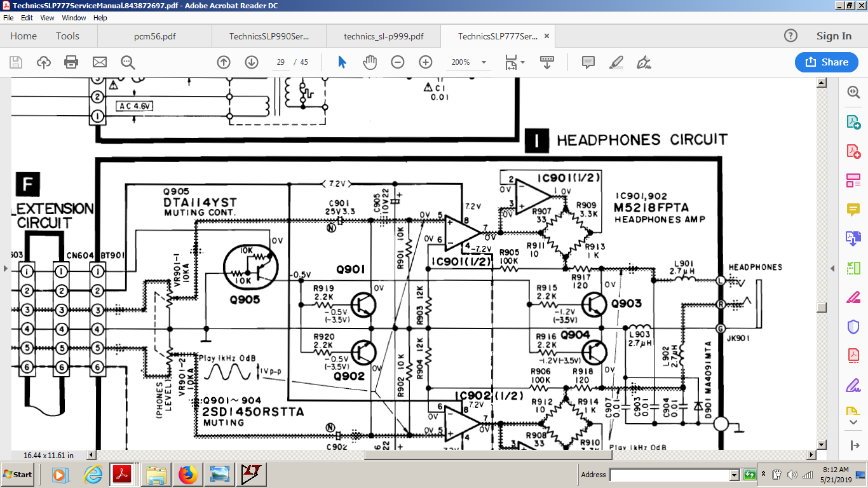The width and height of the screenshot is (868, 488).
Task: Open the Window menu
Action: pos(74,18)
